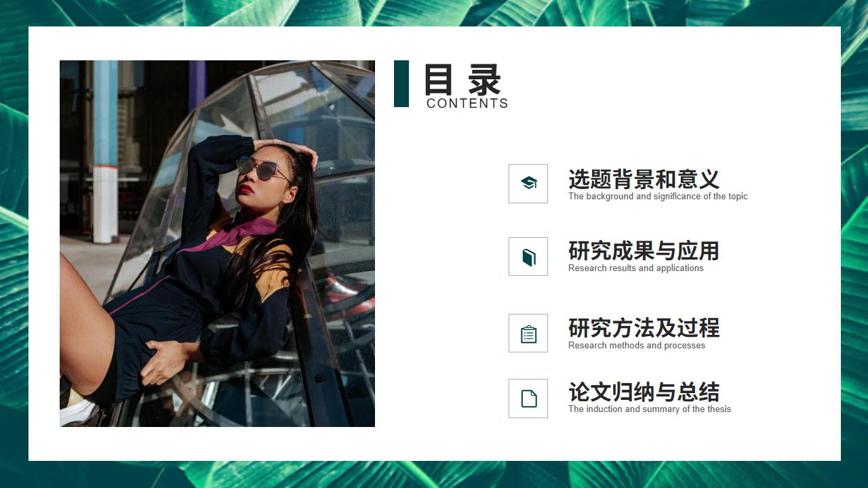This screenshot has height=488, width=868.
Task: Click 'Research methods and processes' caption
Action: [x=637, y=346]
